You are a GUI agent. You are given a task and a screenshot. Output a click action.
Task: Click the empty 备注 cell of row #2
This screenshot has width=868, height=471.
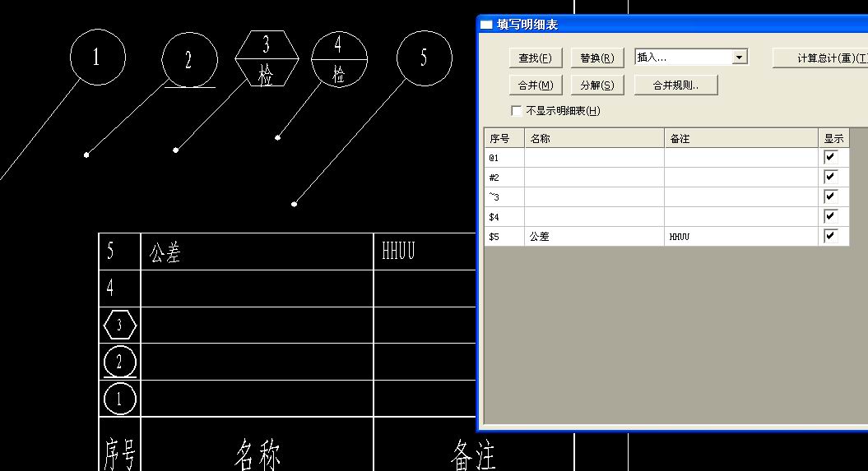coord(740,177)
